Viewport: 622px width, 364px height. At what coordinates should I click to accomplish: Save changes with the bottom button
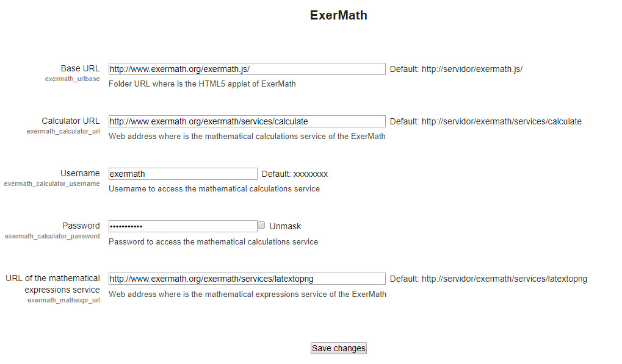pos(338,348)
